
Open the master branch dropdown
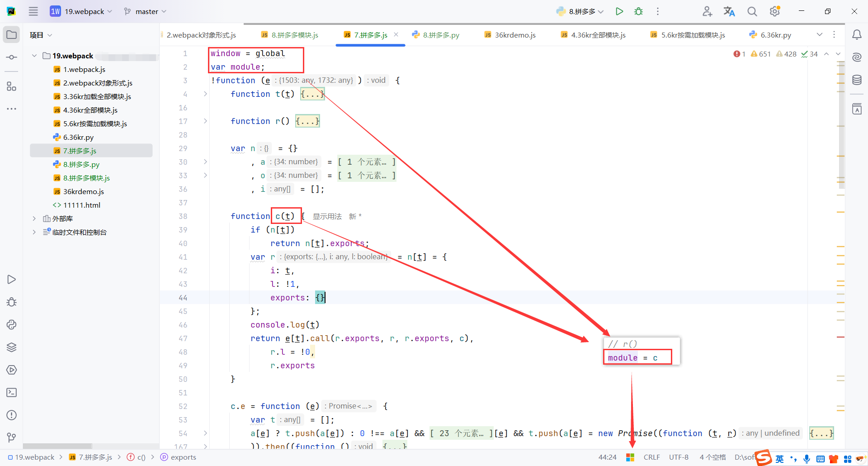[145, 11]
